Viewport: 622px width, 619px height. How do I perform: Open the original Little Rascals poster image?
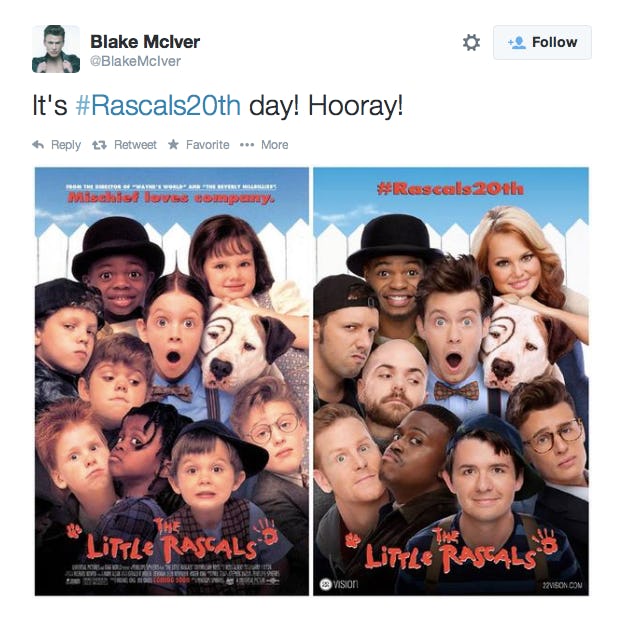coord(172,381)
